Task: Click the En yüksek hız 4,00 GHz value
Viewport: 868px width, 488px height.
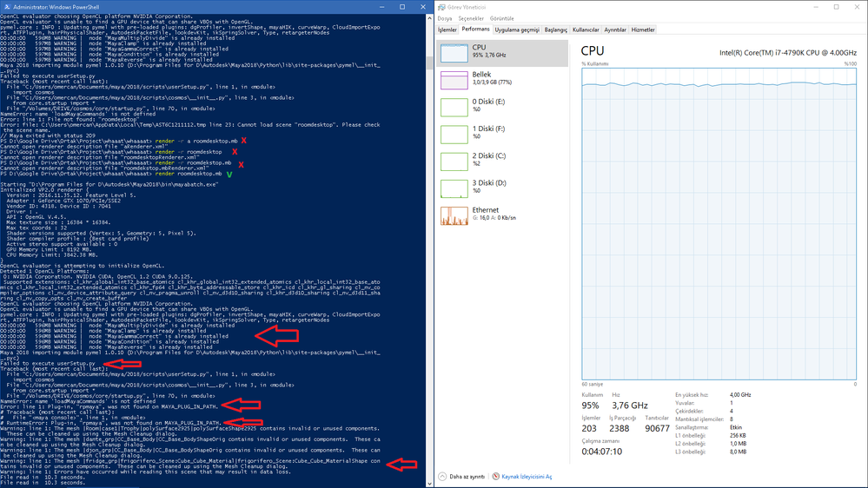Action: click(740, 395)
